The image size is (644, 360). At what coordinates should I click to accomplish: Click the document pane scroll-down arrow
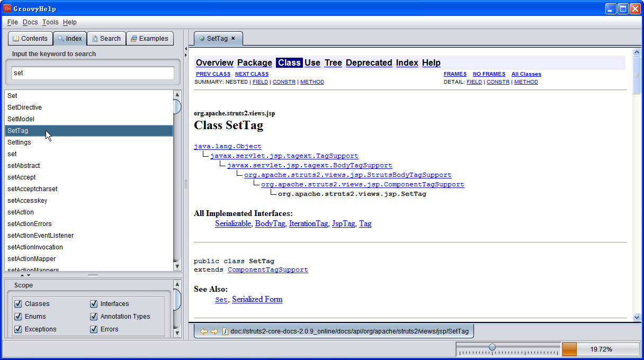tap(637, 317)
